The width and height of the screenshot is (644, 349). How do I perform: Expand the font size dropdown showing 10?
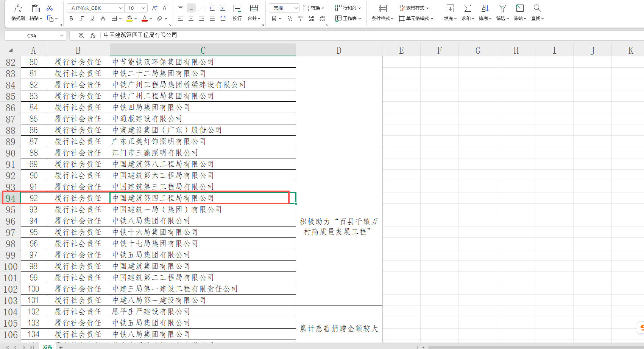pos(143,8)
